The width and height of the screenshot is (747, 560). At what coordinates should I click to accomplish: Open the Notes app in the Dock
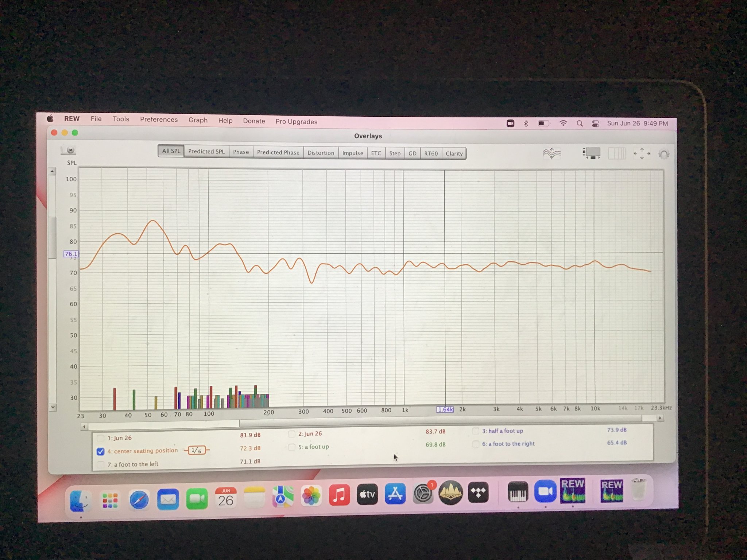tap(254, 497)
